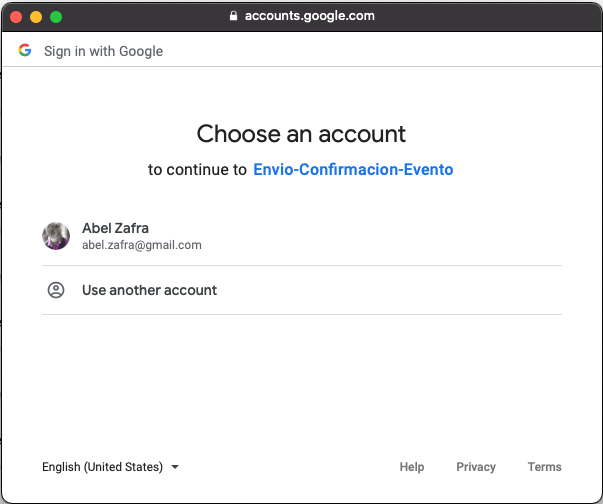Click the accounts.google.com address text

pyautogui.click(x=310, y=16)
